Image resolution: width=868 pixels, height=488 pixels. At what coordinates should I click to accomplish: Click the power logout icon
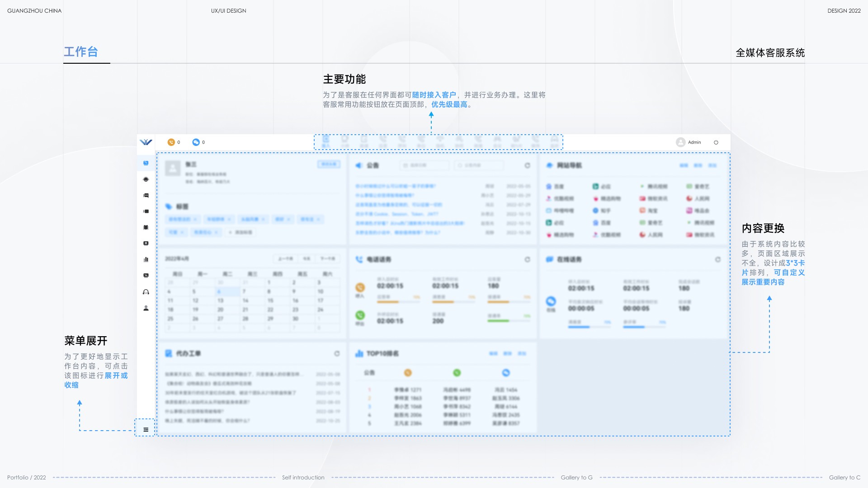716,142
